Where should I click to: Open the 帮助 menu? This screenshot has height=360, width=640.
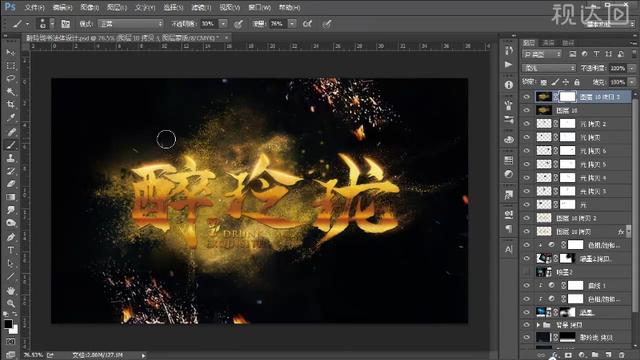click(289, 7)
